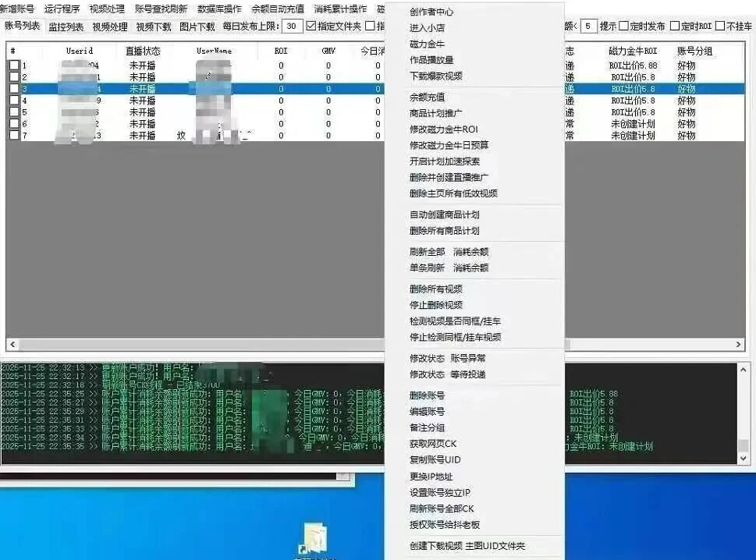The height and width of the screenshot is (560, 756).
Task: Tick the 不挂车 checkbox
Action: [x=720, y=26]
